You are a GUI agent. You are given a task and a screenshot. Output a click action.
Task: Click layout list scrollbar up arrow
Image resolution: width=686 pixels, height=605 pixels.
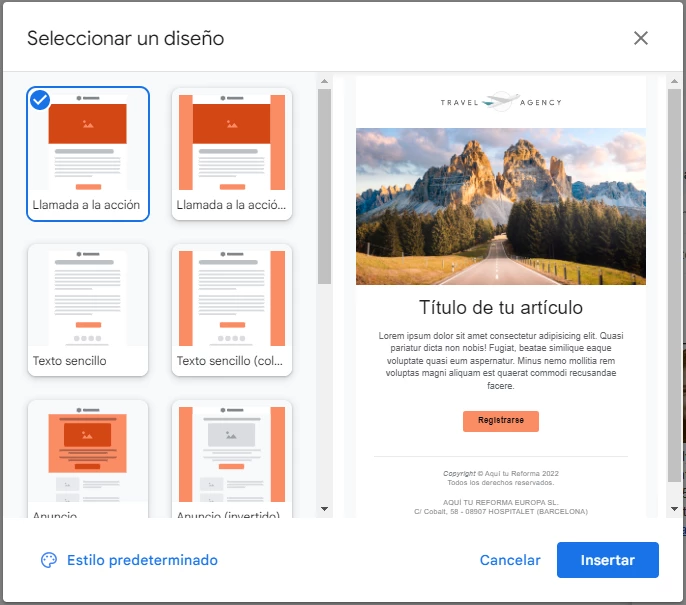point(324,81)
